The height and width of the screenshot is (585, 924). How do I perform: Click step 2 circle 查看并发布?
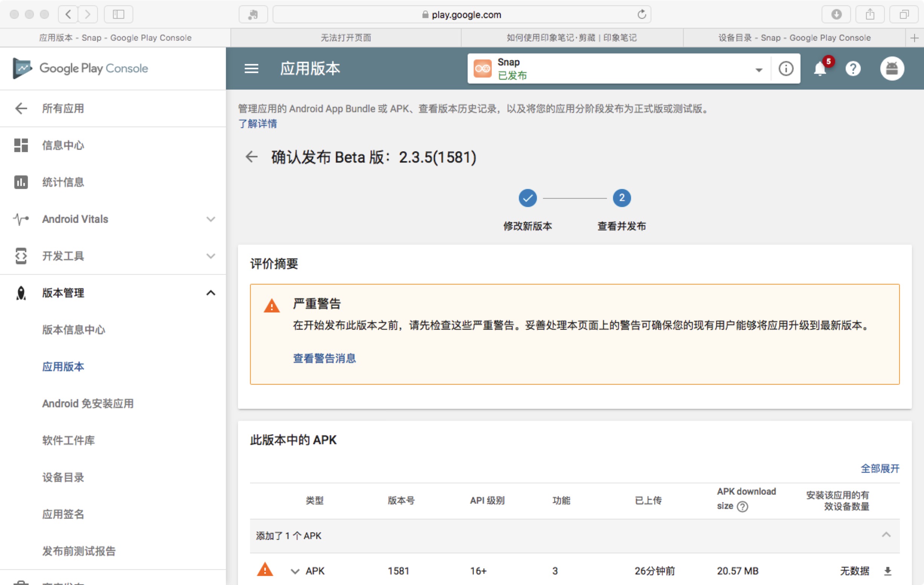(x=622, y=198)
